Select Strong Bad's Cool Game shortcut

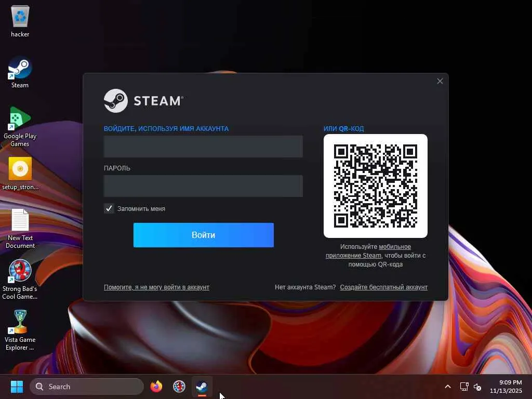click(x=20, y=280)
